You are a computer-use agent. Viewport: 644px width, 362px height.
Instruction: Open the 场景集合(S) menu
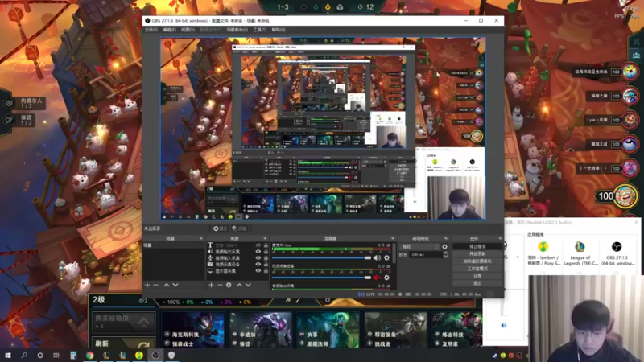click(237, 30)
